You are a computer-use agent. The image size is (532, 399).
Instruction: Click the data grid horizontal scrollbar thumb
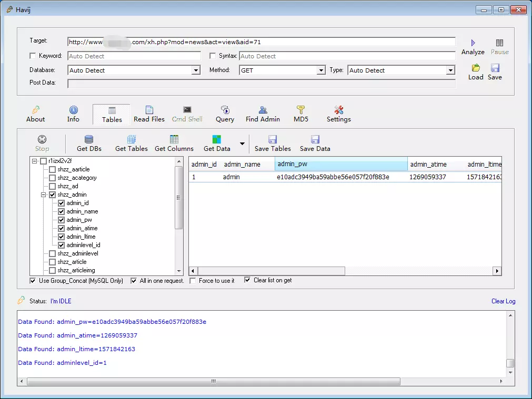pos(272,271)
